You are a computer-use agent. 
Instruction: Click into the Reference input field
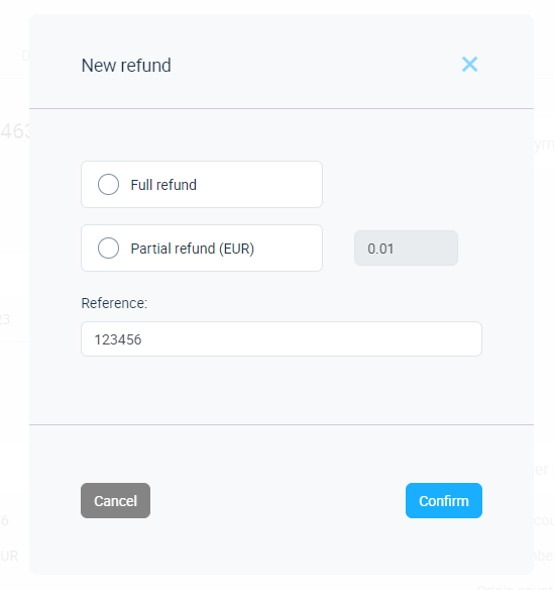[x=282, y=339]
